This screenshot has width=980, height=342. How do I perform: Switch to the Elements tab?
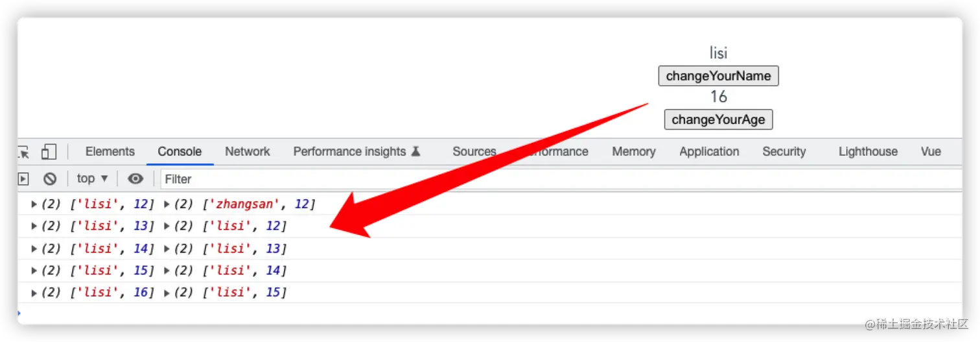[x=110, y=151]
